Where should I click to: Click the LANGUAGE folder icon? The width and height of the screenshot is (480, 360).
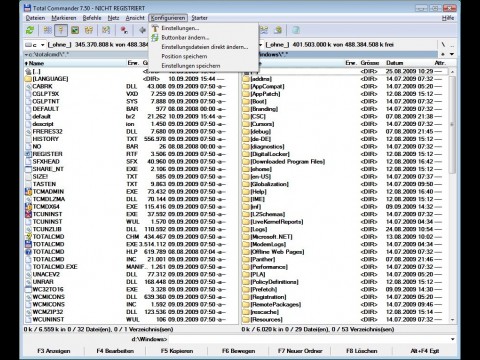tap(28, 79)
